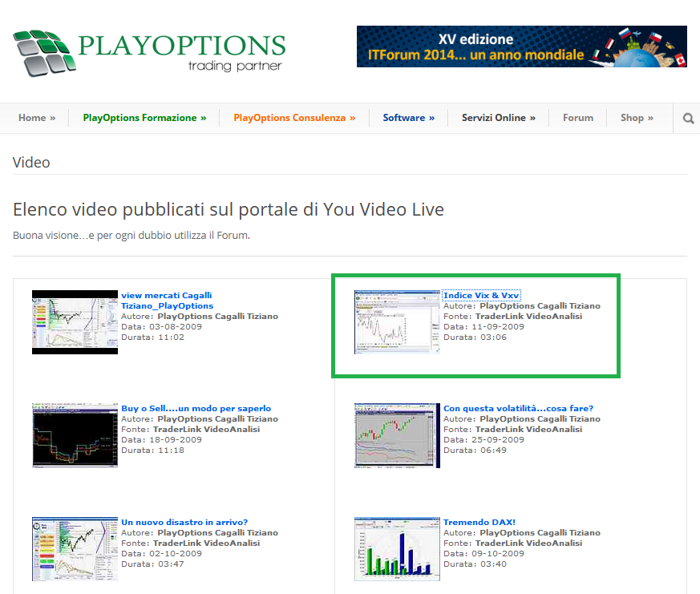Open the Software menu
This screenshot has height=594, width=700.
(408, 118)
